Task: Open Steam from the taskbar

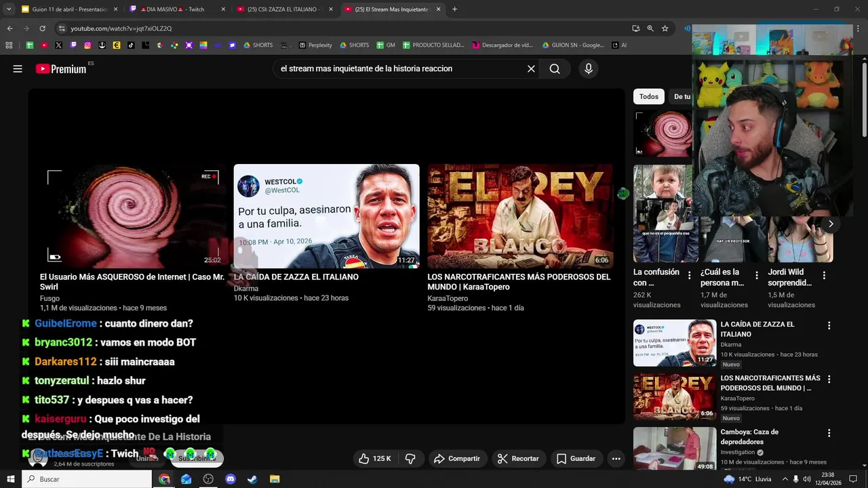Action: pyautogui.click(x=252, y=479)
